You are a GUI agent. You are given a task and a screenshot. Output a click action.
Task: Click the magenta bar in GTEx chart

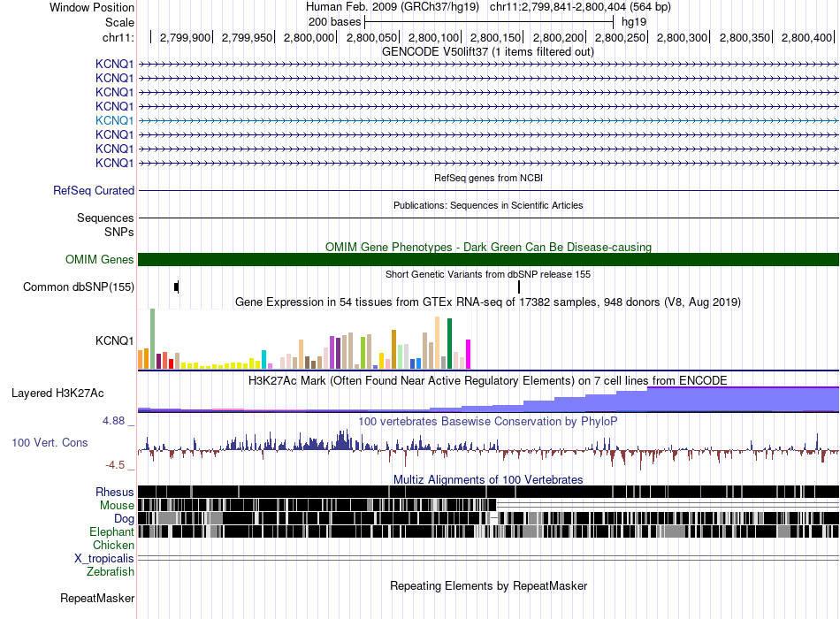(x=469, y=355)
